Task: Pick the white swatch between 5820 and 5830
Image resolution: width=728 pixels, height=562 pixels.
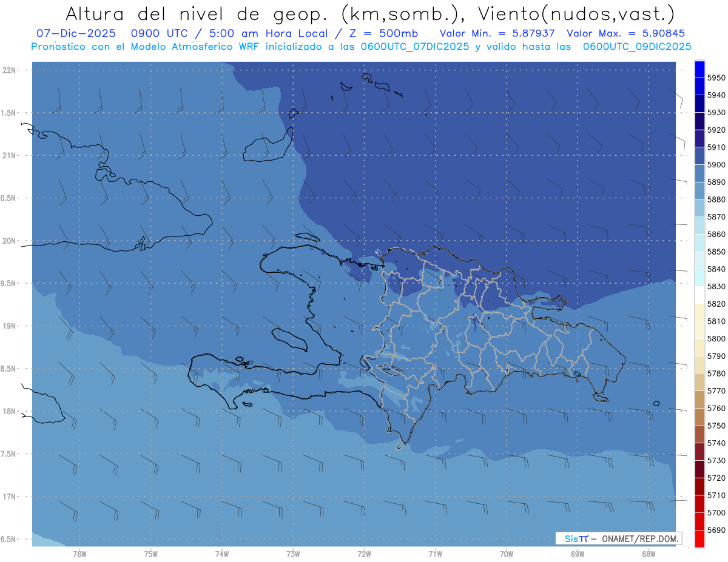Action: click(699, 295)
